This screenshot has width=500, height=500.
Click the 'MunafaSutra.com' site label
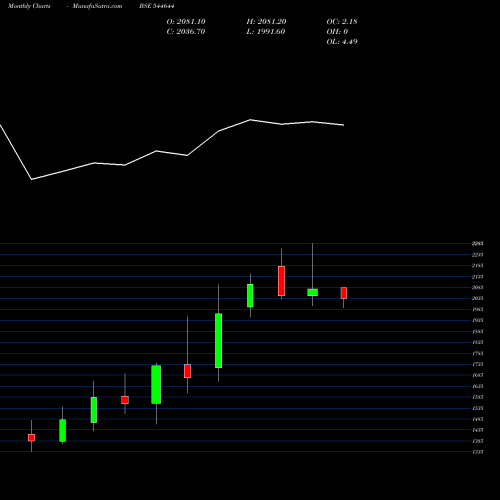coord(97,6)
